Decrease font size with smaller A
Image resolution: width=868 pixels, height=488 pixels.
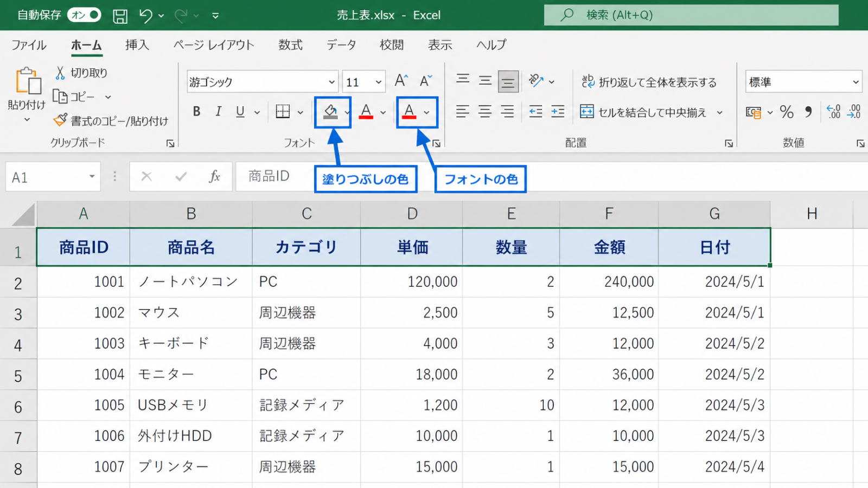[x=426, y=81]
